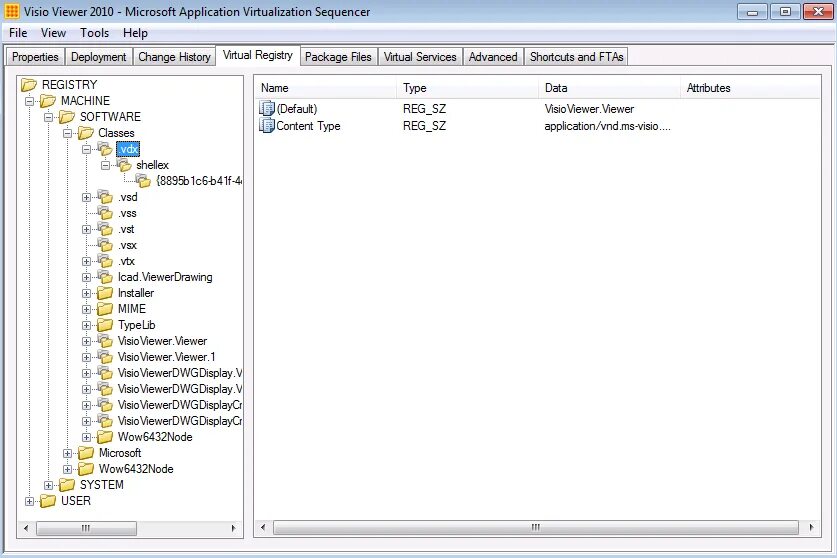Expand the Installer tree node

point(86,293)
